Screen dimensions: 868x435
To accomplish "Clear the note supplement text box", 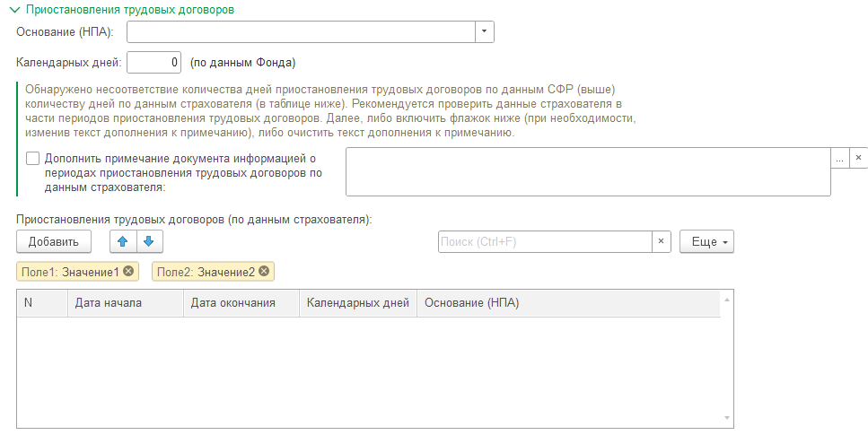I will pyautogui.click(x=858, y=157).
